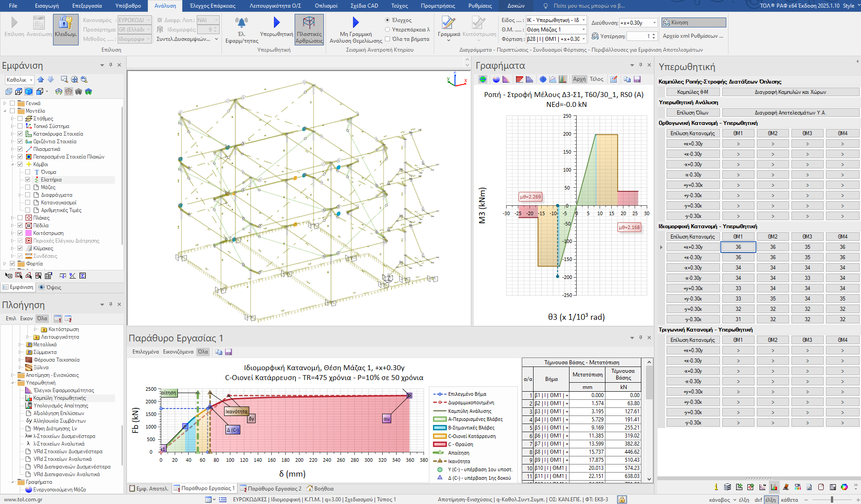Click the Υπερωθητική ribbon arrow icon

tap(276, 22)
